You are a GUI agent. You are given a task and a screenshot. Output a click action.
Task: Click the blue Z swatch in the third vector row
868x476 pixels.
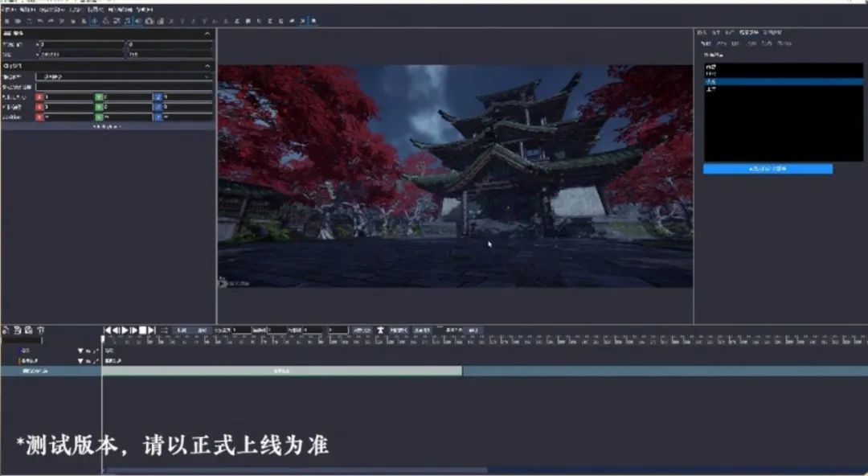pyautogui.click(x=158, y=117)
